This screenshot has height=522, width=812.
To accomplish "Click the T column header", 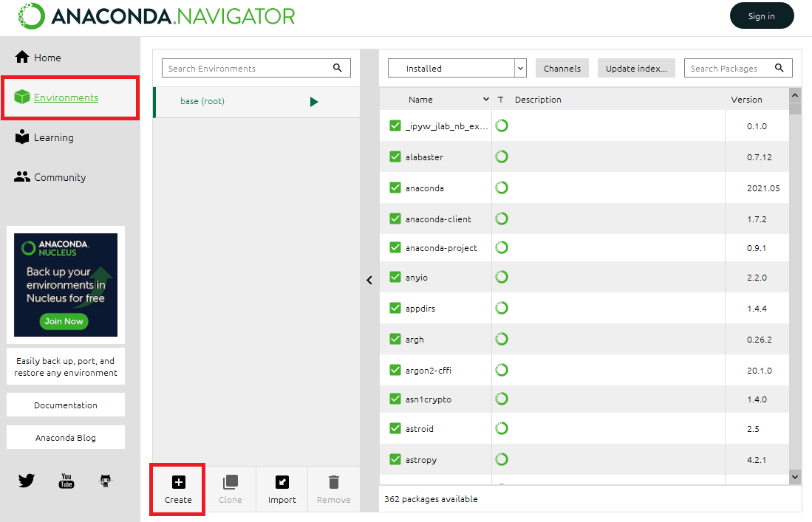I will 500,100.
